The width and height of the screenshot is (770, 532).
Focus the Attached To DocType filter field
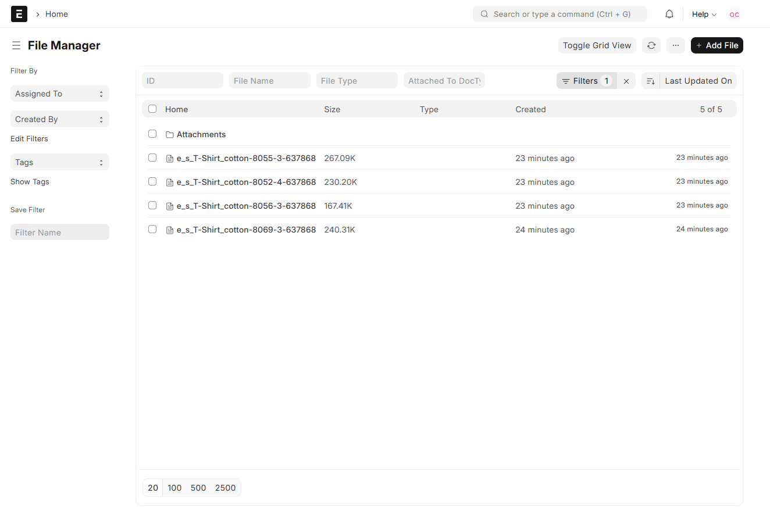[444, 81]
